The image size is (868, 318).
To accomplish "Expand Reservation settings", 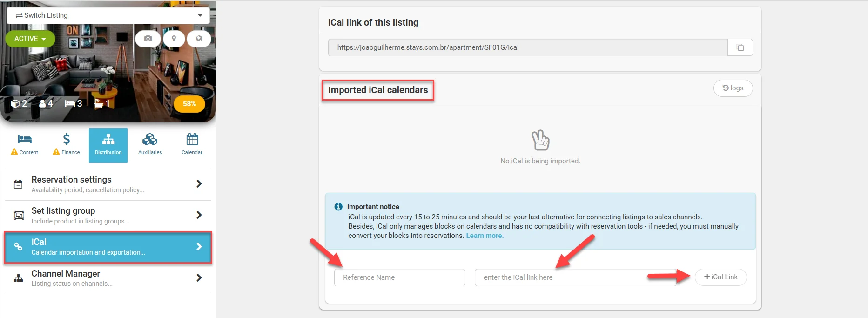I will coord(108,184).
